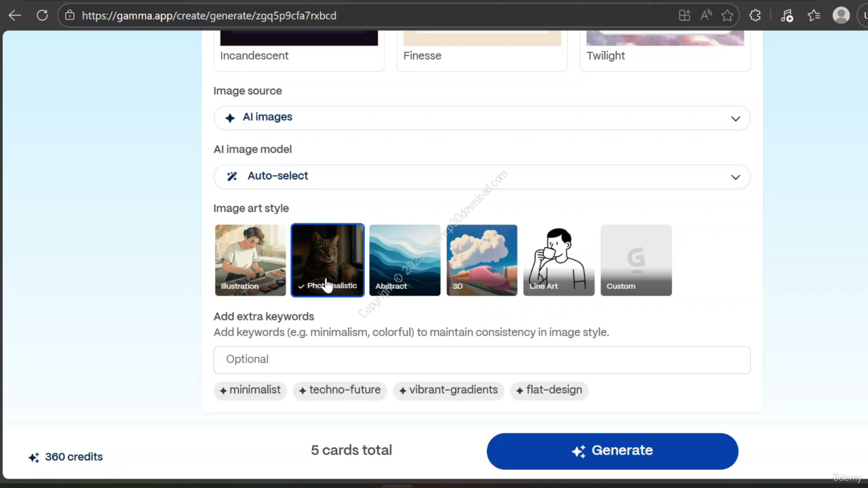Expand the Image source AI images dropdown
The image size is (868, 488).
481,118
